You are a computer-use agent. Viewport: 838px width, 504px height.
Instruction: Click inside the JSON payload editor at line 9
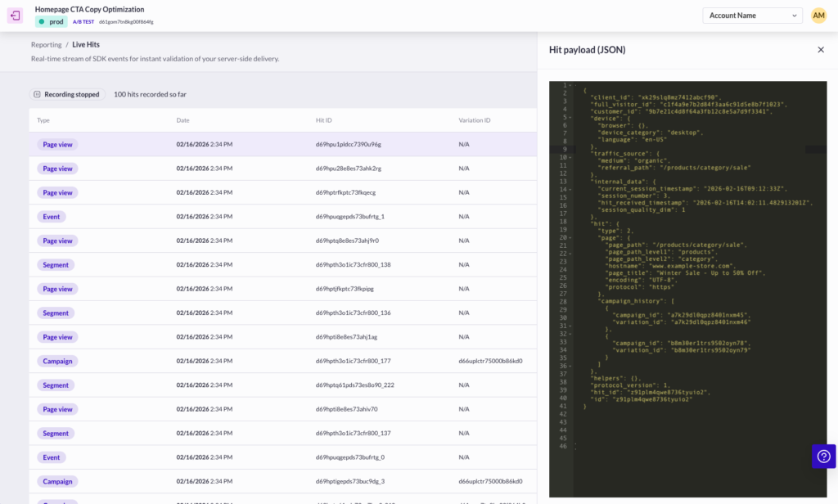[696, 149]
